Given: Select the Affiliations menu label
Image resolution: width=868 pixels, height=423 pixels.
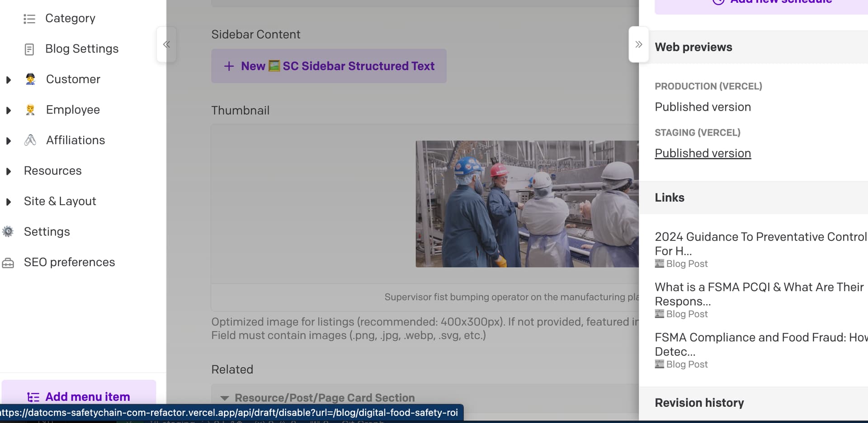Looking at the screenshot, I should tap(75, 140).
